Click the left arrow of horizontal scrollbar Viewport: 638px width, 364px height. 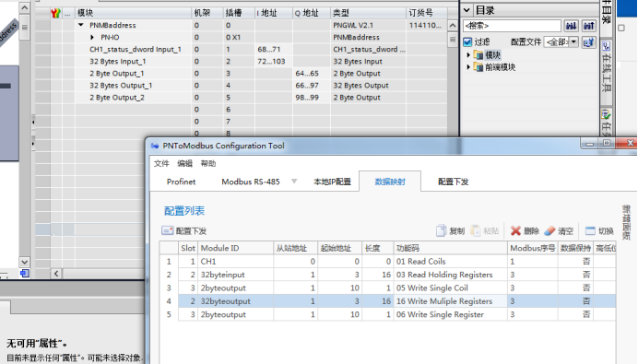coord(56,274)
